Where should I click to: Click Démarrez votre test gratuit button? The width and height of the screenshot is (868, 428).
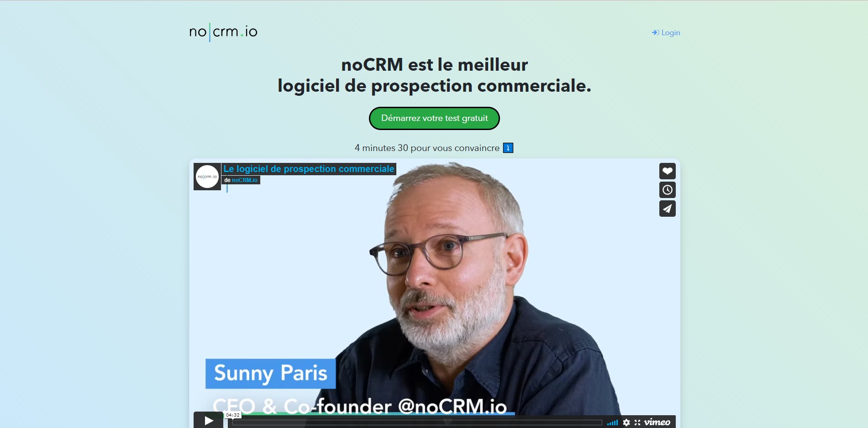click(x=434, y=118)
